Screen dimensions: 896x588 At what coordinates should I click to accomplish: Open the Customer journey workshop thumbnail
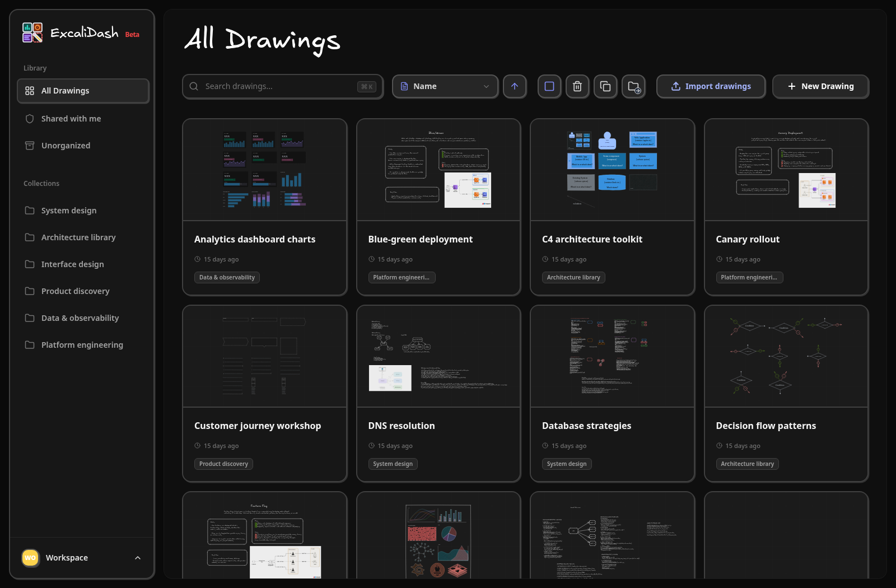[265, 356]
